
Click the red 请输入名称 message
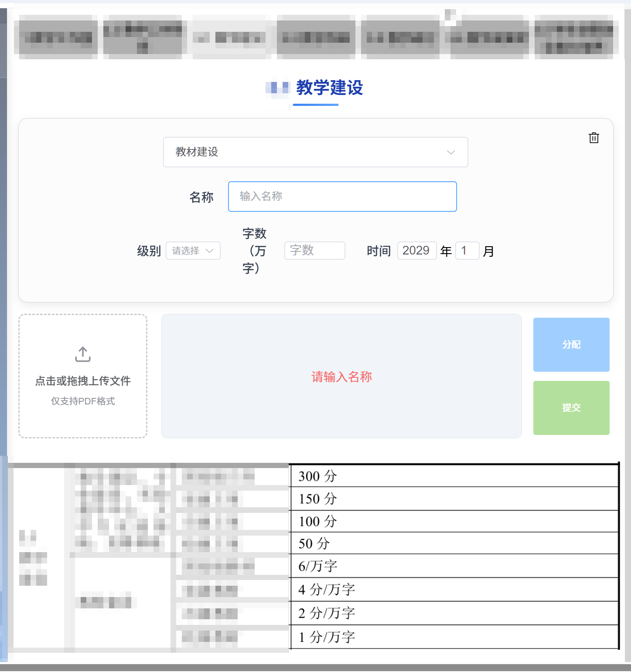(x=341, y=377)
